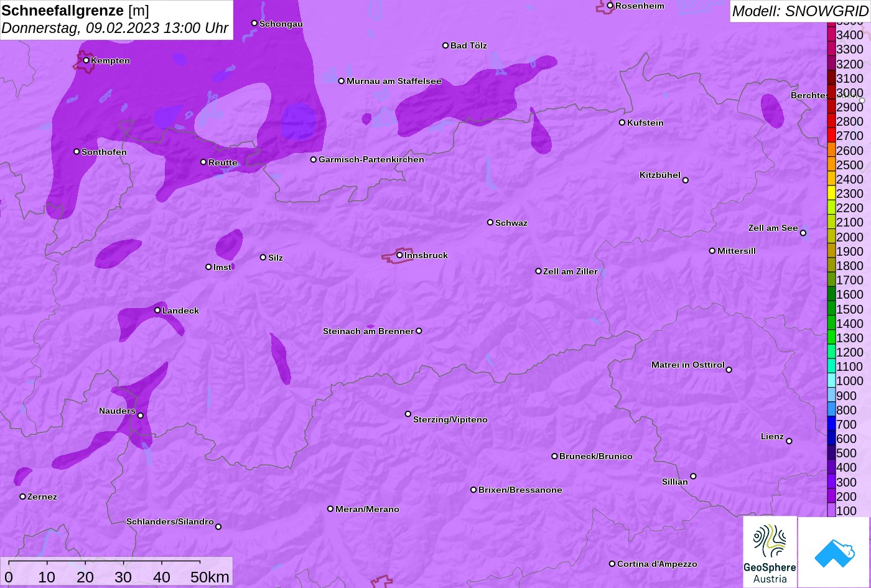Click the GeoSphere Austria logo
The height and width of the screenshot is (588, 871).
point(770,551)
